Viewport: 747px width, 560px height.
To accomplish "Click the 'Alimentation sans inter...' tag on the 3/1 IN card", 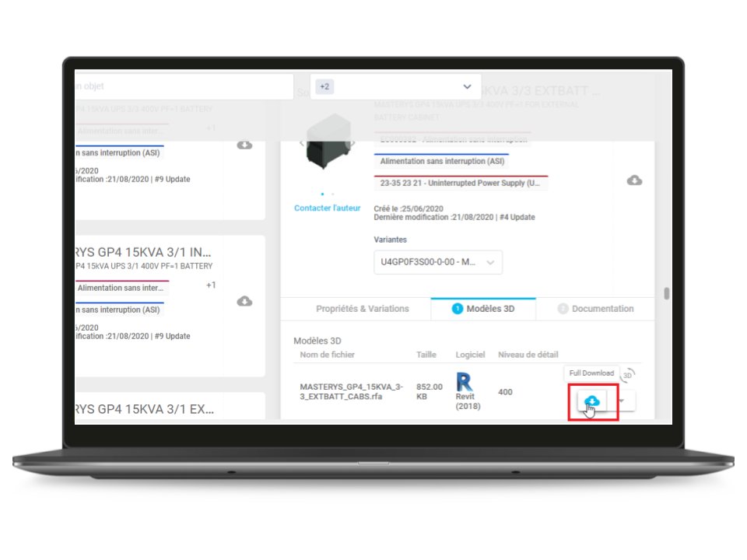I will pyautogui.click(x=122, y=288).
